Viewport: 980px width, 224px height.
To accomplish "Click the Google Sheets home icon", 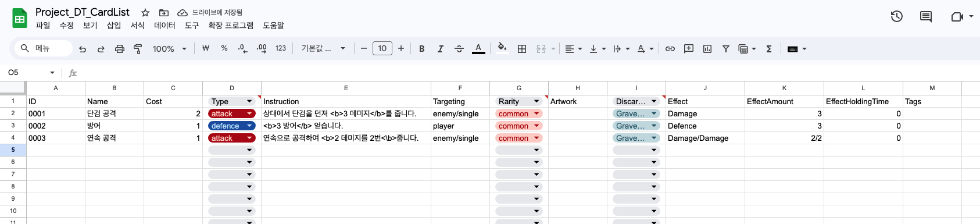I will pos(20,19).
